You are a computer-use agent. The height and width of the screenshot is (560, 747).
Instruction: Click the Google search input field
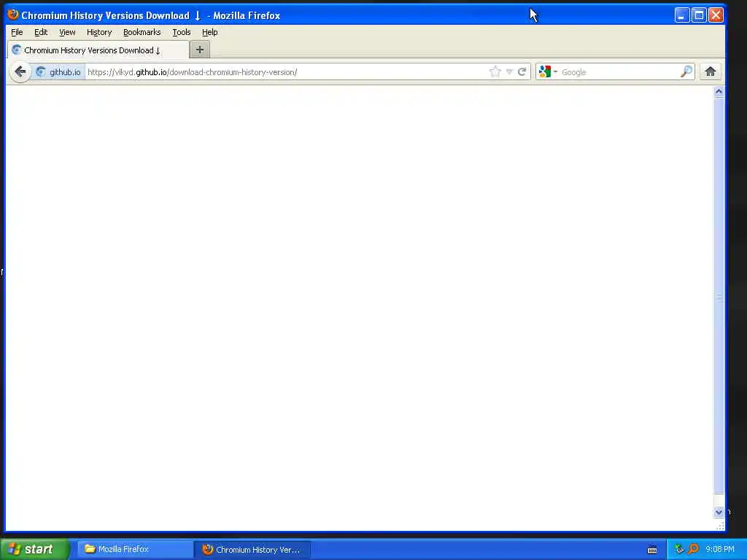[619, 72]
